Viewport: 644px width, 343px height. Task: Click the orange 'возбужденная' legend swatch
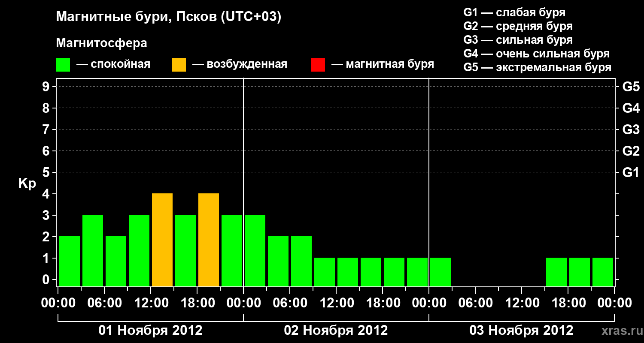(179, 64)
